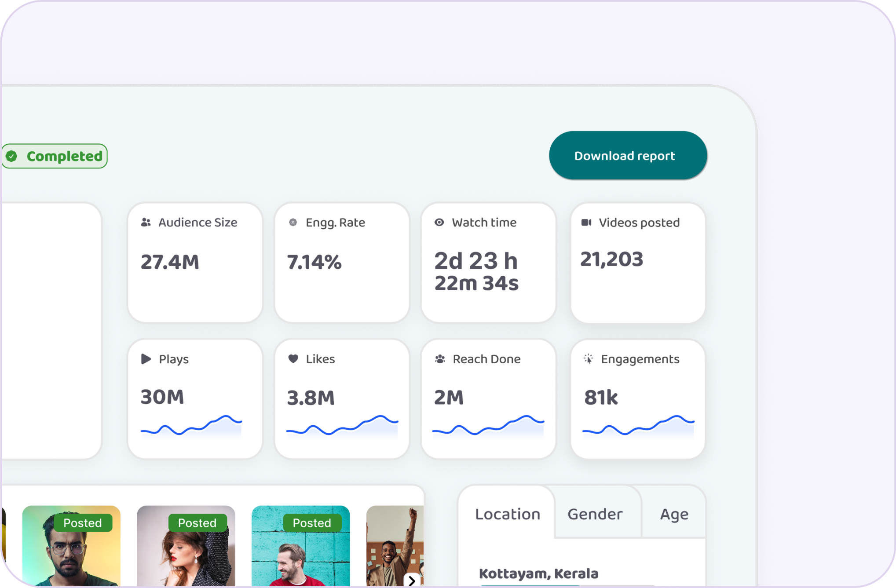The height and width of the screenshot is (588, 896).
Task: Click Posted badge on glasses man thumbnail
Action: coord(83,523)
